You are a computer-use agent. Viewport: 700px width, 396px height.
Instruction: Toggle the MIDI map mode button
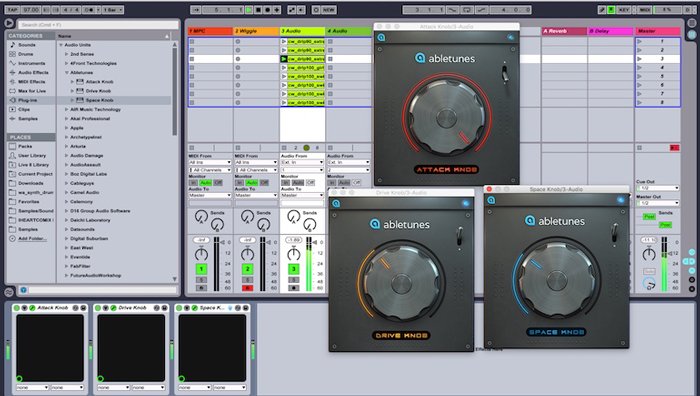645,9
